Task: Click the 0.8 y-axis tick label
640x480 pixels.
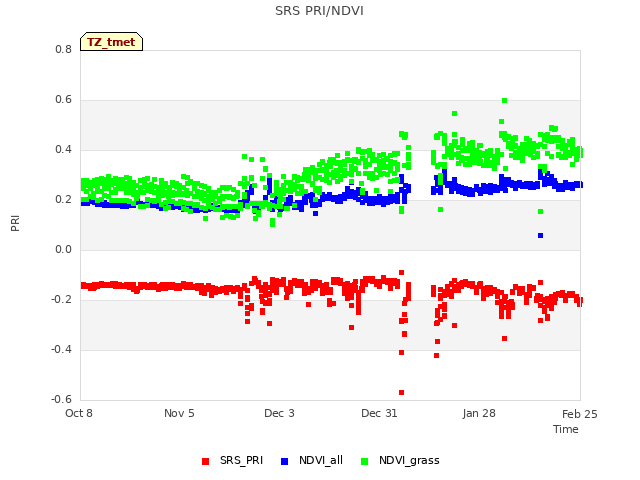Action: 63,49
